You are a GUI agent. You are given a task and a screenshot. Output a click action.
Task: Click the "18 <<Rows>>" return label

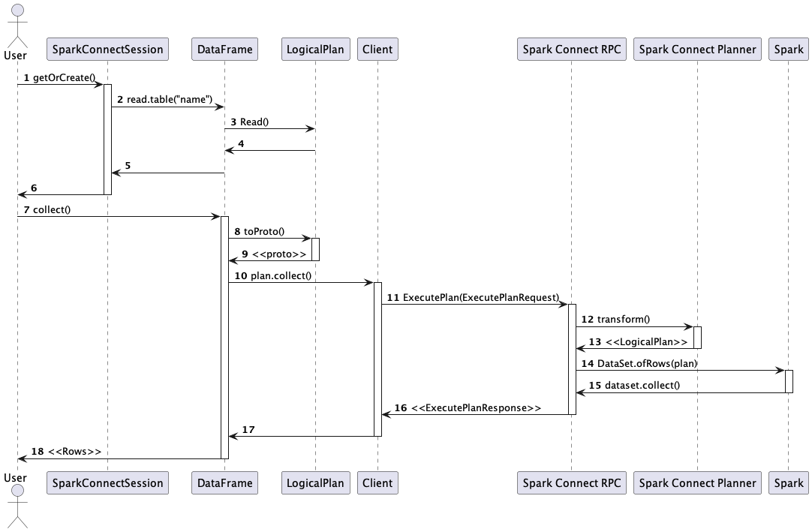coord(66,451)
